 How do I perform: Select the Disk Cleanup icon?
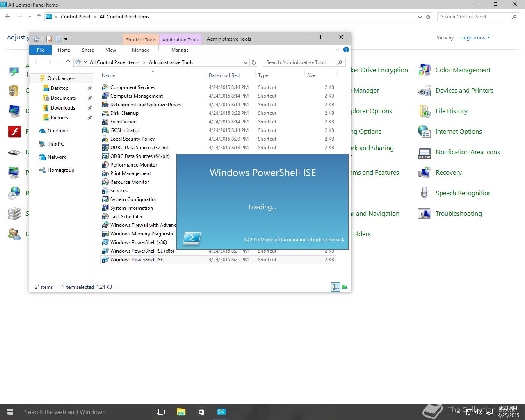(x=105, y=113)
